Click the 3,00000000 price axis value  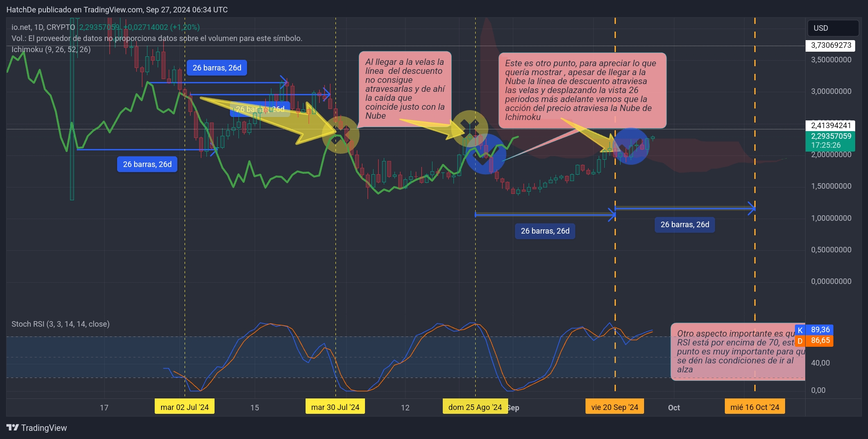pos(831,91)
